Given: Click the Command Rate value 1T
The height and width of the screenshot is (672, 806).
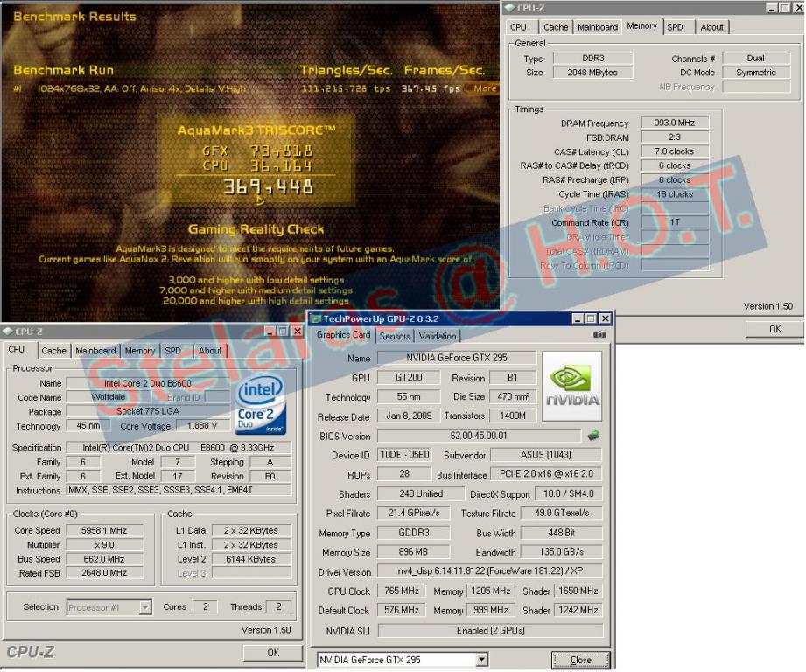Looking at the screenshot, I should click(x=675, y=222).
